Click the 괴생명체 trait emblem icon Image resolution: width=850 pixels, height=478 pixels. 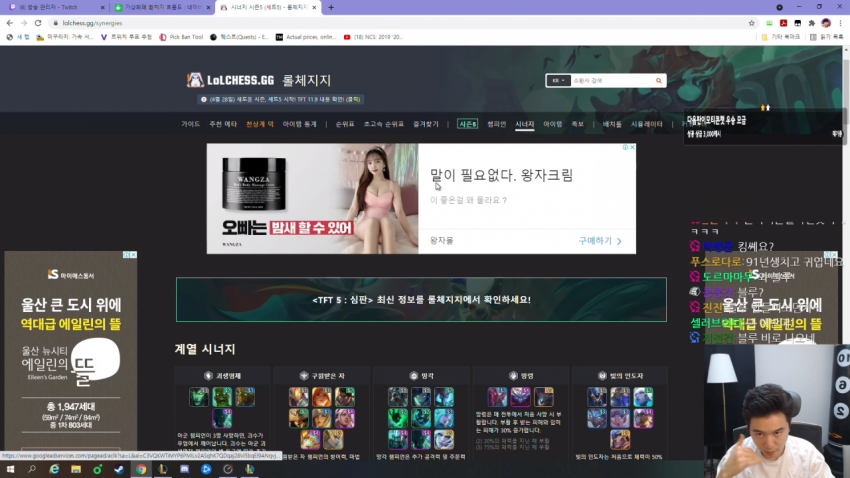click(208, 376)
